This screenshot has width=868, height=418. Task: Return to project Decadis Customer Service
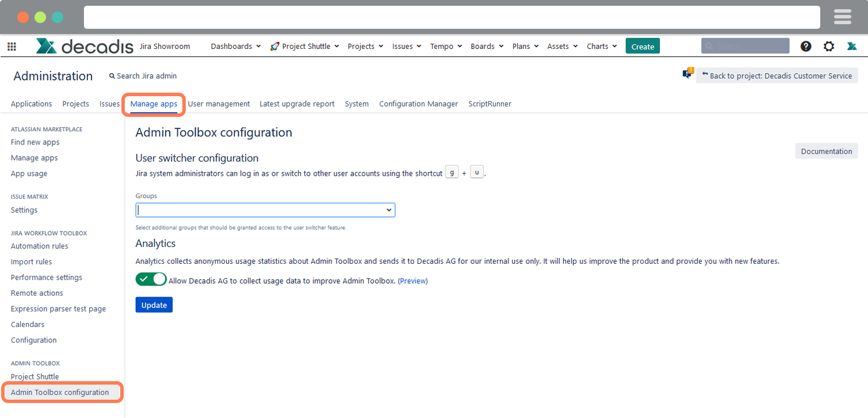778,75
